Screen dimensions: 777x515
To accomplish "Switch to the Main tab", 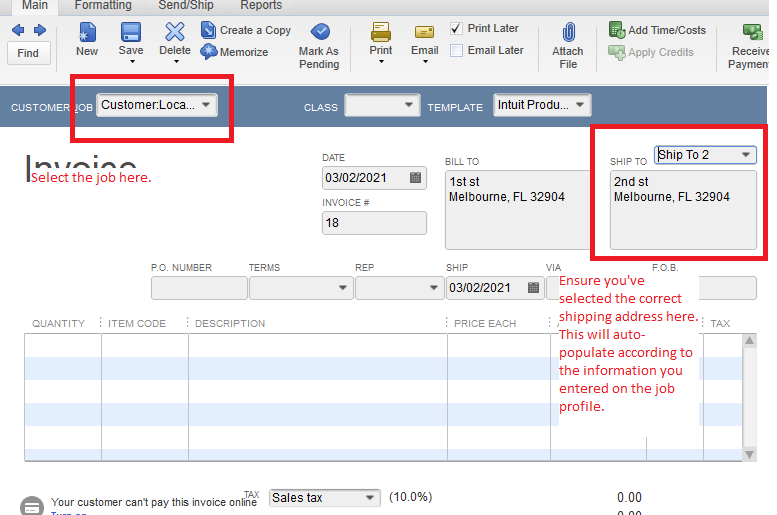I will pos(35,5).
